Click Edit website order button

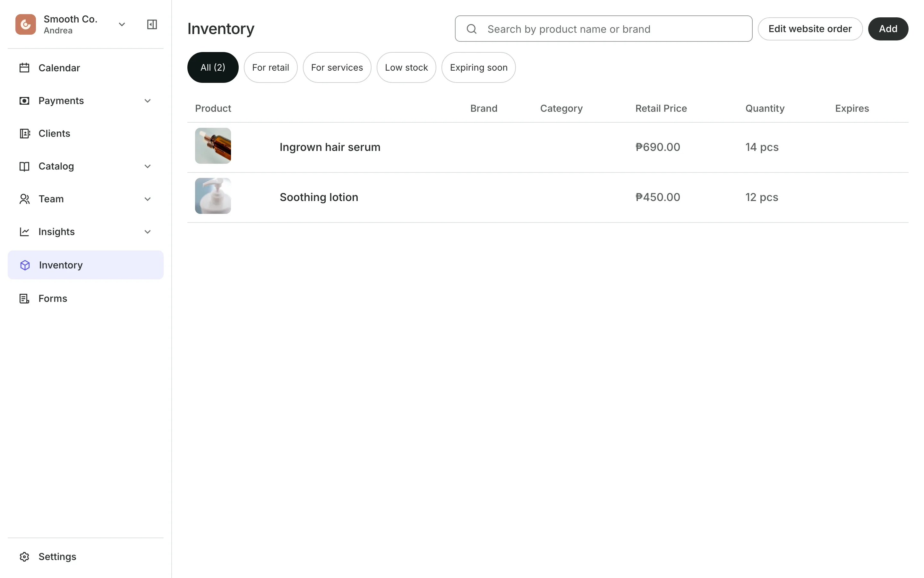click(x=810, y=29)
